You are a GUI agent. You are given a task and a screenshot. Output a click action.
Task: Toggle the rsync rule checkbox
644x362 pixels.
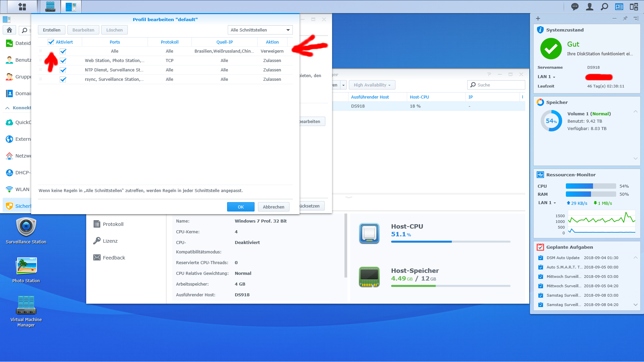[63, 79]
